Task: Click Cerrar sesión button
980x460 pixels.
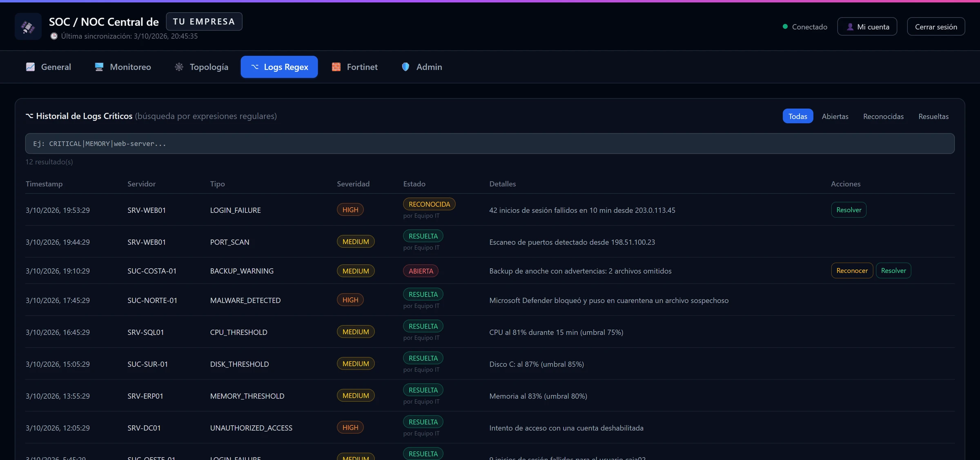Action: [x=936, y=27]
